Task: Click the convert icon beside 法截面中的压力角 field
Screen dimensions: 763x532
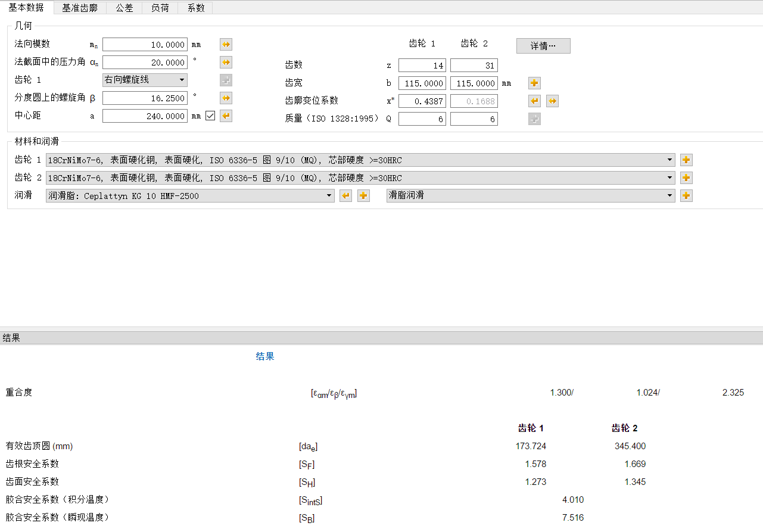Action: point(226,63)
